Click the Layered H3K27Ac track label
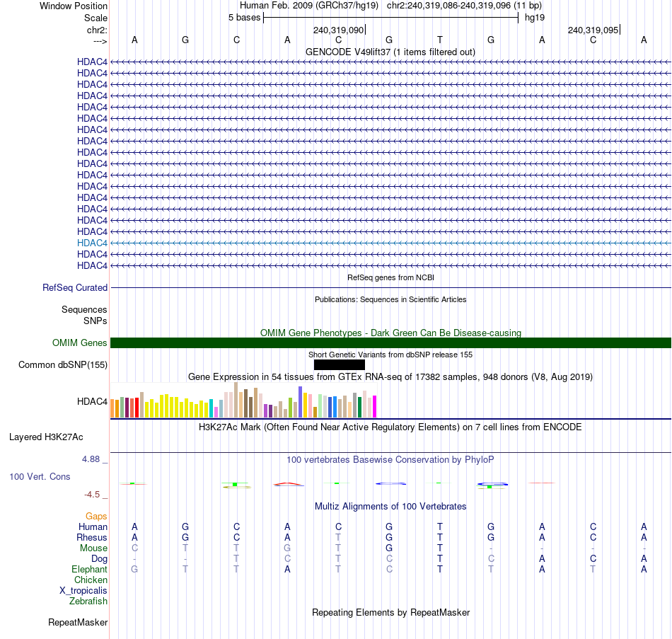Screen dimensions: 672x639 tap(46, 437)
